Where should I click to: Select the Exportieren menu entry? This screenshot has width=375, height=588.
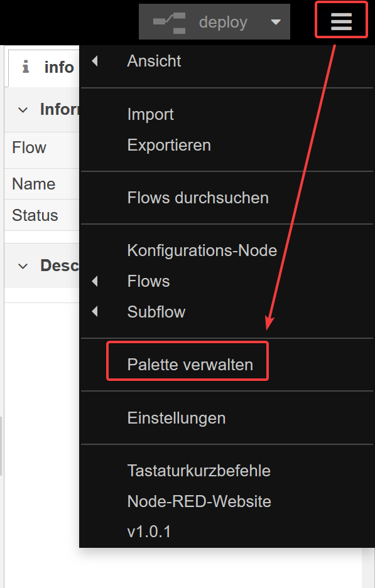click(168, 145)
